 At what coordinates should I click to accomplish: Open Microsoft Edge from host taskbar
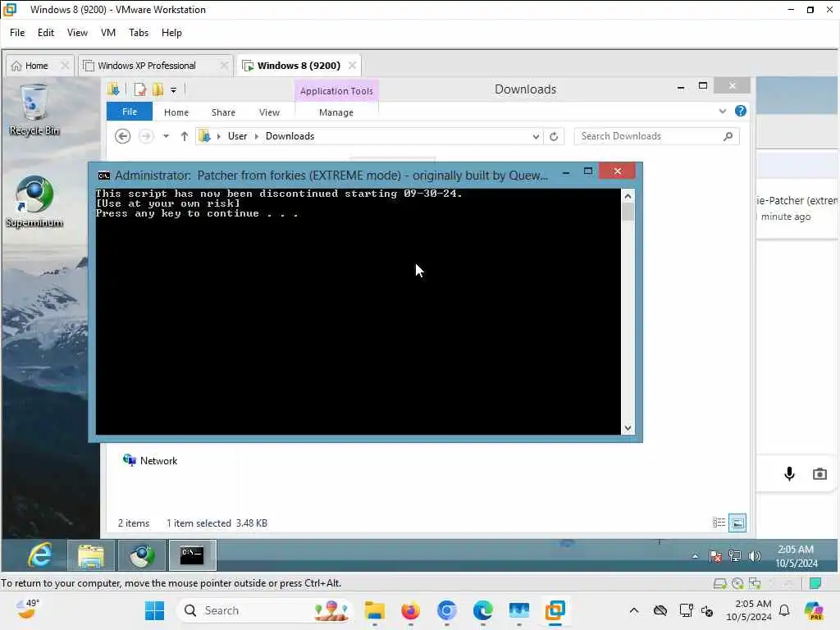(x=482, y=610)
